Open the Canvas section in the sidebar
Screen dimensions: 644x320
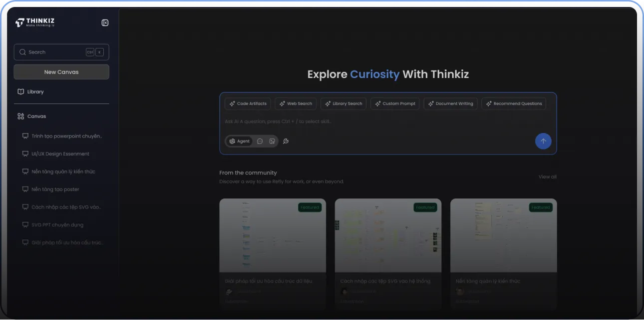[32, 116]
